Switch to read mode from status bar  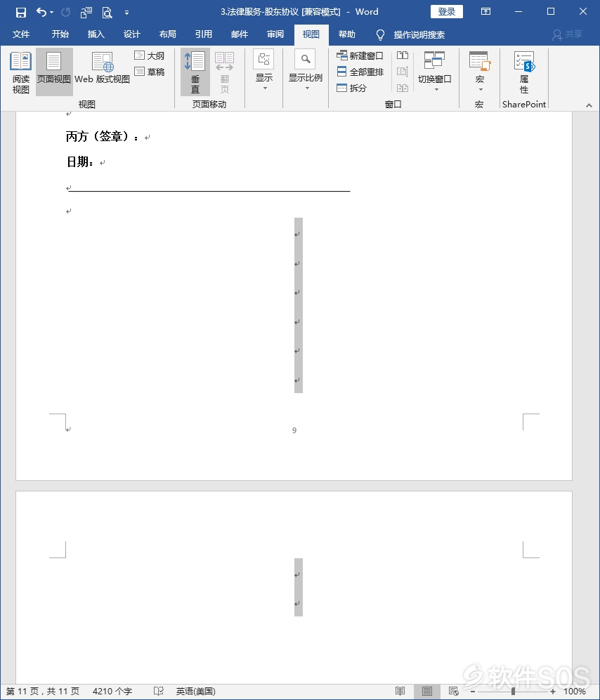(x=400, y=692)
